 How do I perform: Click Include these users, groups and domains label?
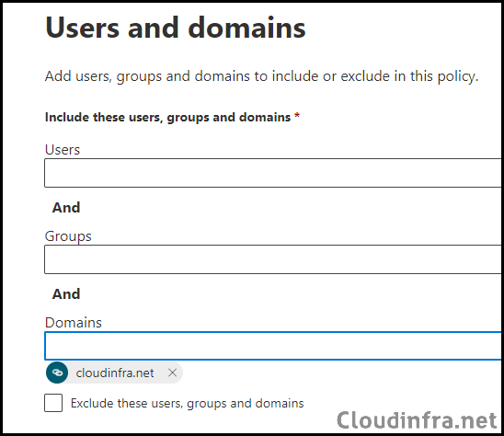pyautogui.click(x=167, y=118)
